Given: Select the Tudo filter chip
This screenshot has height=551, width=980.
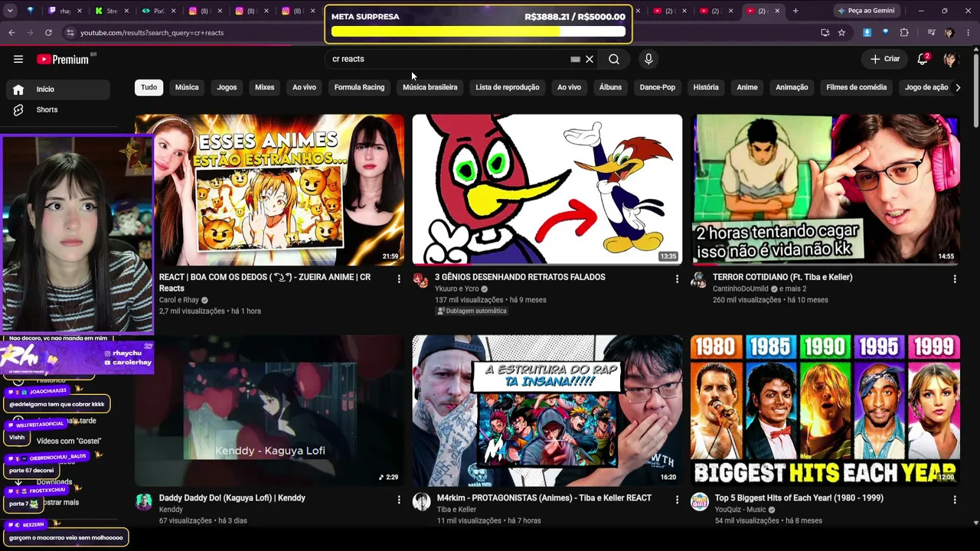Looking at the screenshot, I should click(149, 87).
